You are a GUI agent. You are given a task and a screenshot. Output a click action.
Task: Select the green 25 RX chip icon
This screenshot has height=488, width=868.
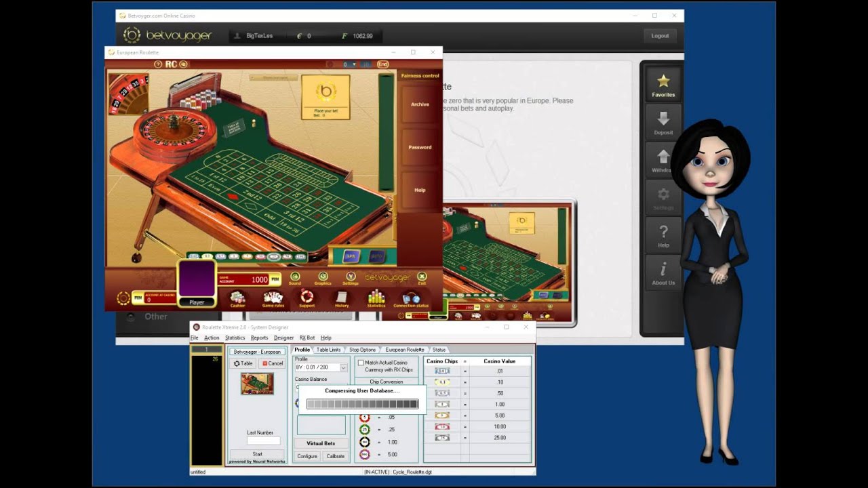pos(365,429)
